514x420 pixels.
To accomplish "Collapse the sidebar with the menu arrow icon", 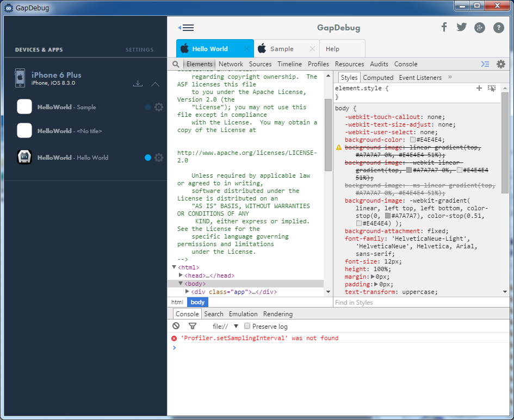I will coord(185,28).
